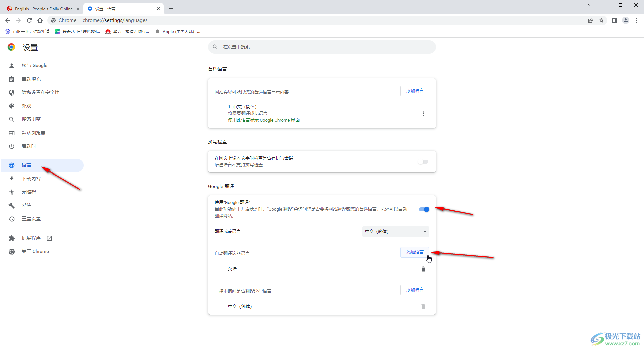Open the tab search chevron

(589, 5)
